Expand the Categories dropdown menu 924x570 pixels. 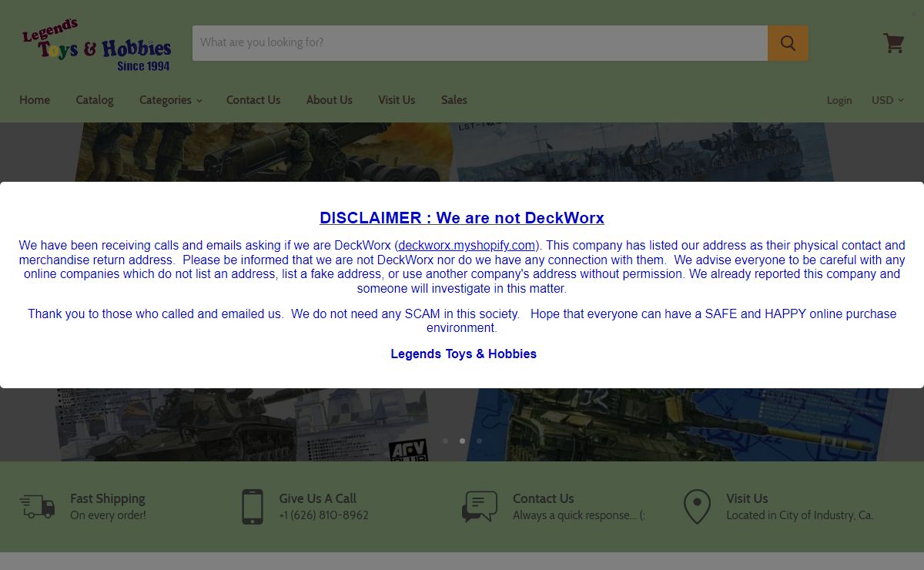pyautogui.click(x=170, y=100)
